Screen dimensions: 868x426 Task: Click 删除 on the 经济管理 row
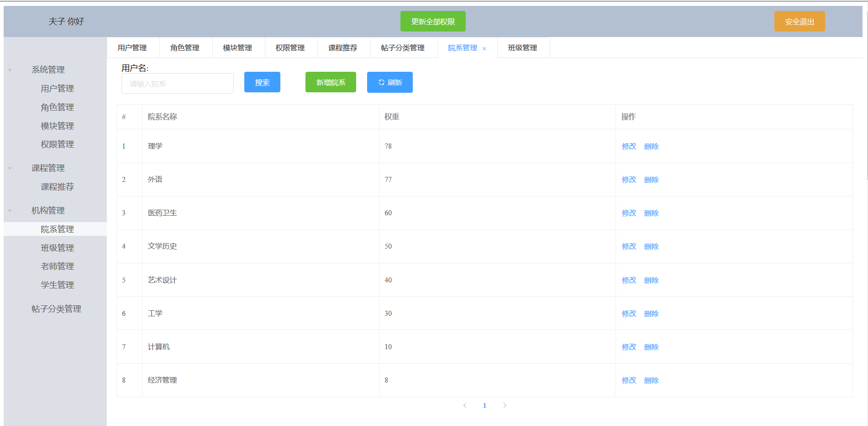(x=651, y=380)
